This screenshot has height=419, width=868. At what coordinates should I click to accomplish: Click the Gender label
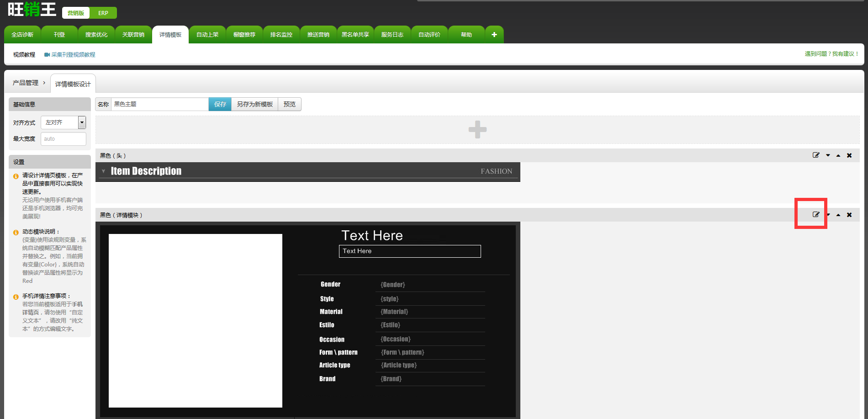(x=330, y=284)
